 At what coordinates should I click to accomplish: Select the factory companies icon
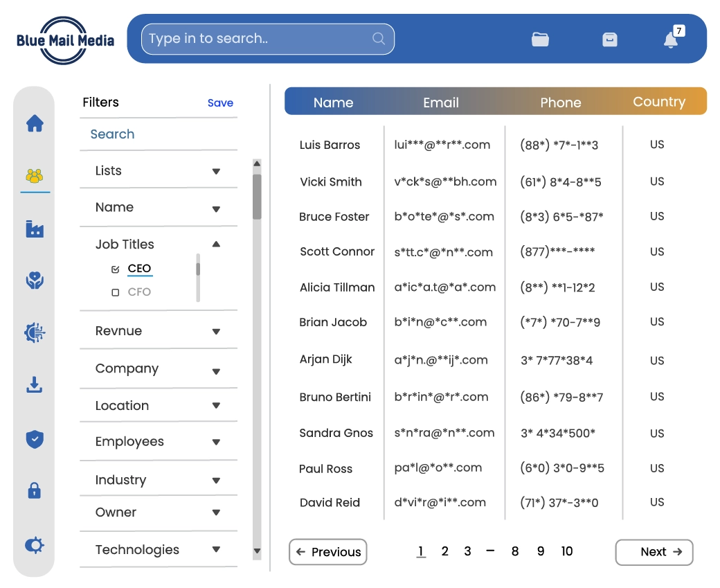[x=35, y=229]
